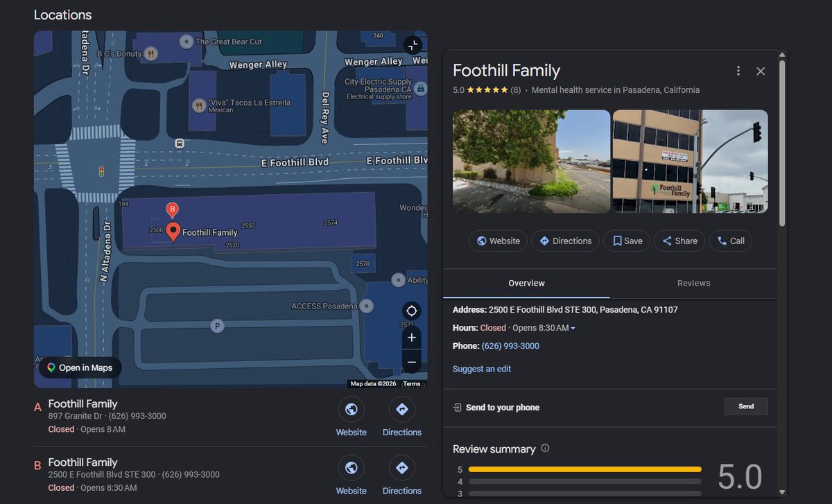Collapse the map with the minimize icon
The image size is (832, 504).
pyautogui.click(x=413, y=46)
